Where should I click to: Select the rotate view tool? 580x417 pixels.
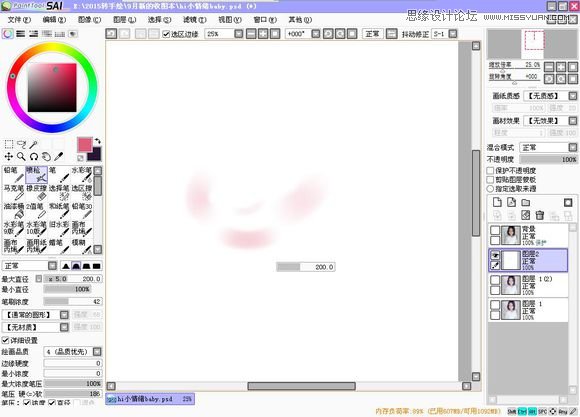34,157
